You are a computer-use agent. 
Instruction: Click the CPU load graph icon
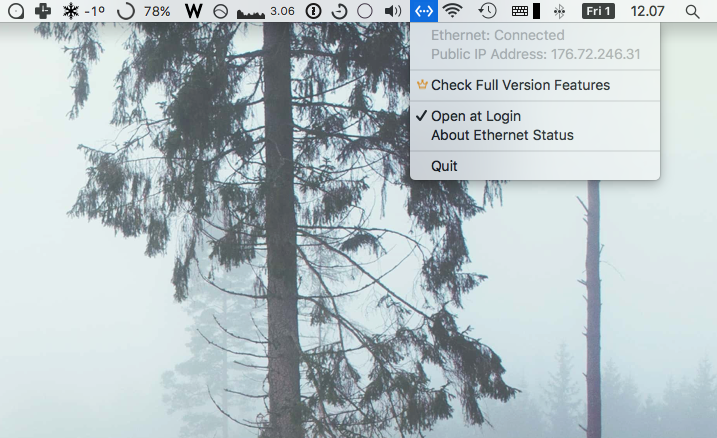point(251,13)
